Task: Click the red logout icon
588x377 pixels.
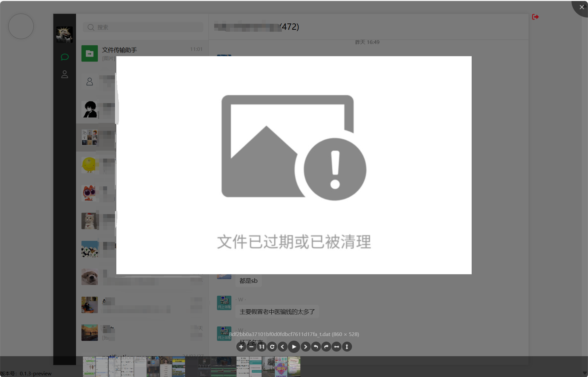Action: click(x=535, y=17)
